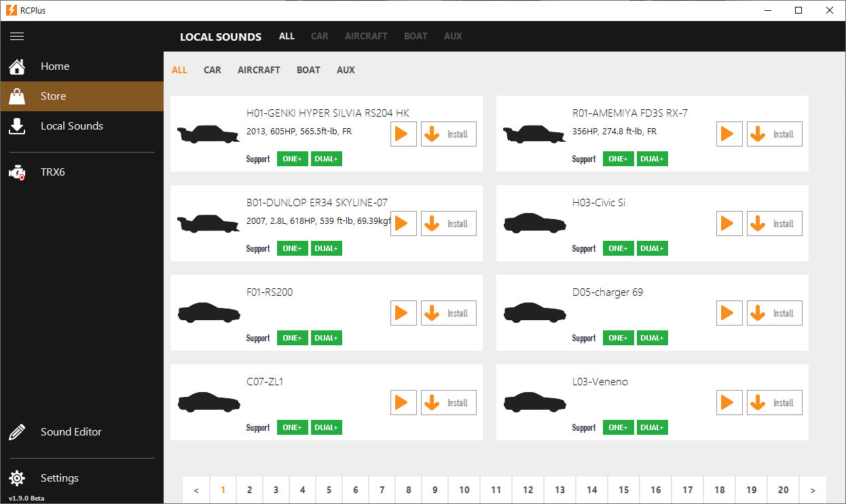Filter store by AUX category
The height and width of the screenshot is (504, 846).
tap(346, 70)
